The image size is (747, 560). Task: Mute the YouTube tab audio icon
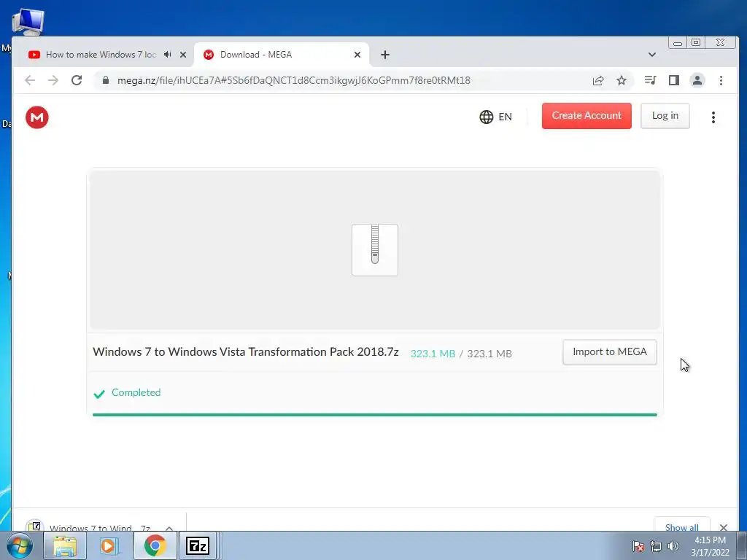(x=167, y=55)
